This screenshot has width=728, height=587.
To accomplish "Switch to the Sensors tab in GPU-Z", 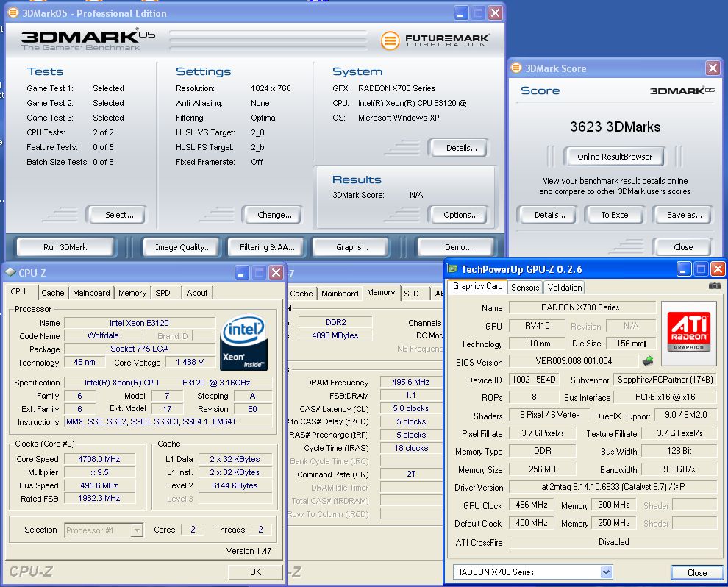I will click(x=525, y=287).
